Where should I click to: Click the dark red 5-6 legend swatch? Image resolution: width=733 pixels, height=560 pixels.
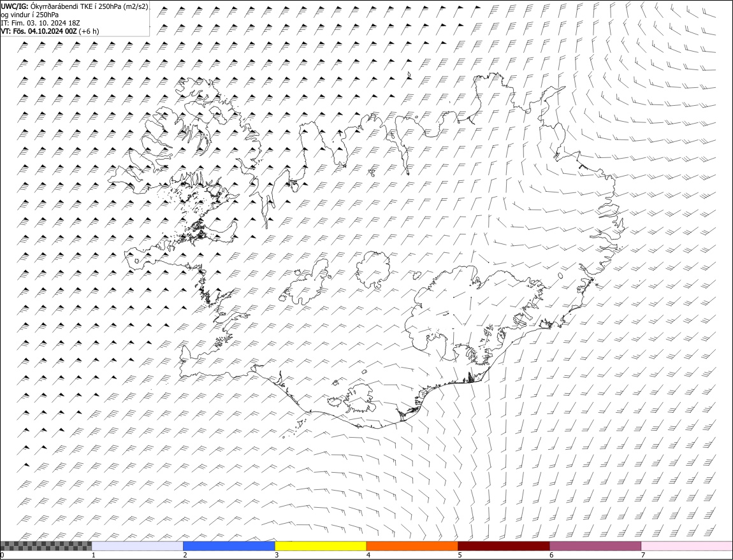coord(504,546)
